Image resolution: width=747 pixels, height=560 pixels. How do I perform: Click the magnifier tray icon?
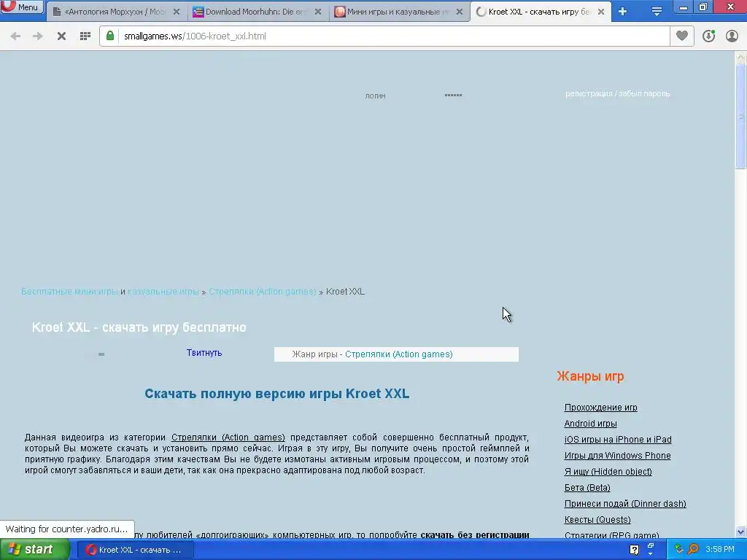pyautogui.click(x=693, y=550)
